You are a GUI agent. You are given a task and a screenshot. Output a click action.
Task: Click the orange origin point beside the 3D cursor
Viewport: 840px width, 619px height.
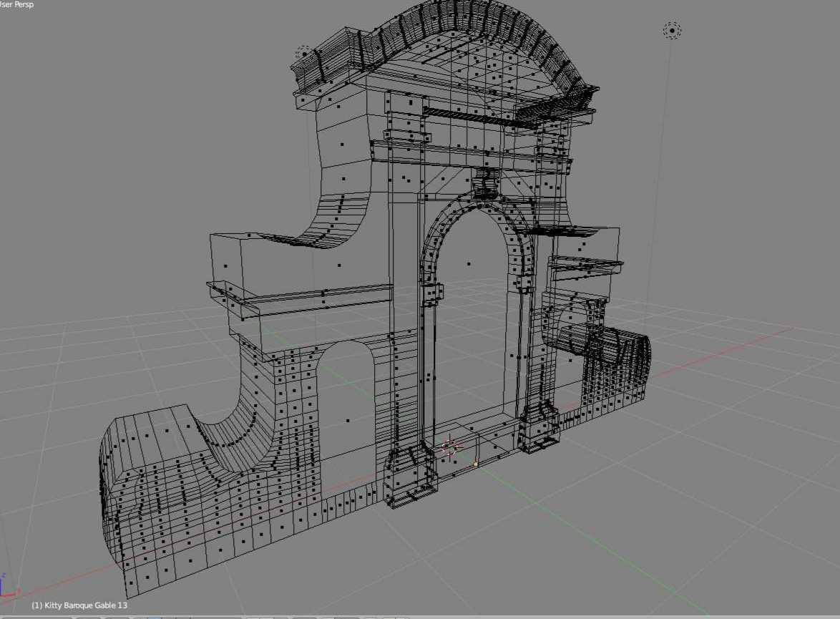tap(476, 464)
